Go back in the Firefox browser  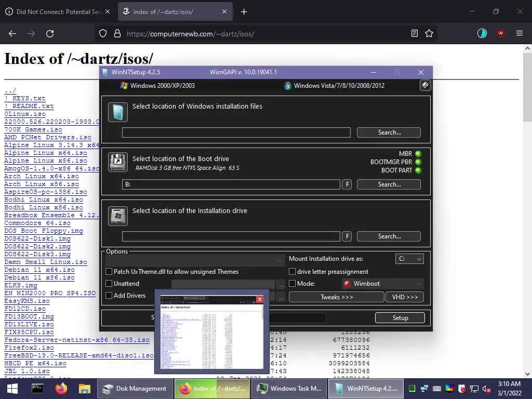click(12, 34)
